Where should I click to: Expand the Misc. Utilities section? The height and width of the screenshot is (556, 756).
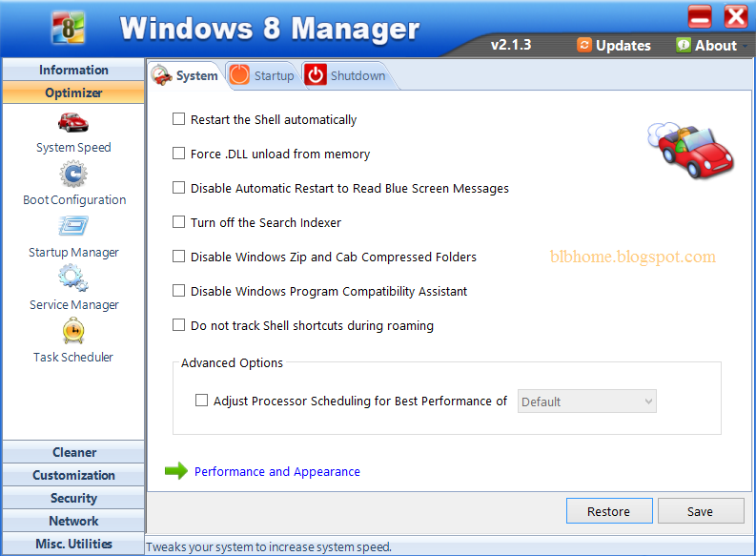tap(73, 544)
